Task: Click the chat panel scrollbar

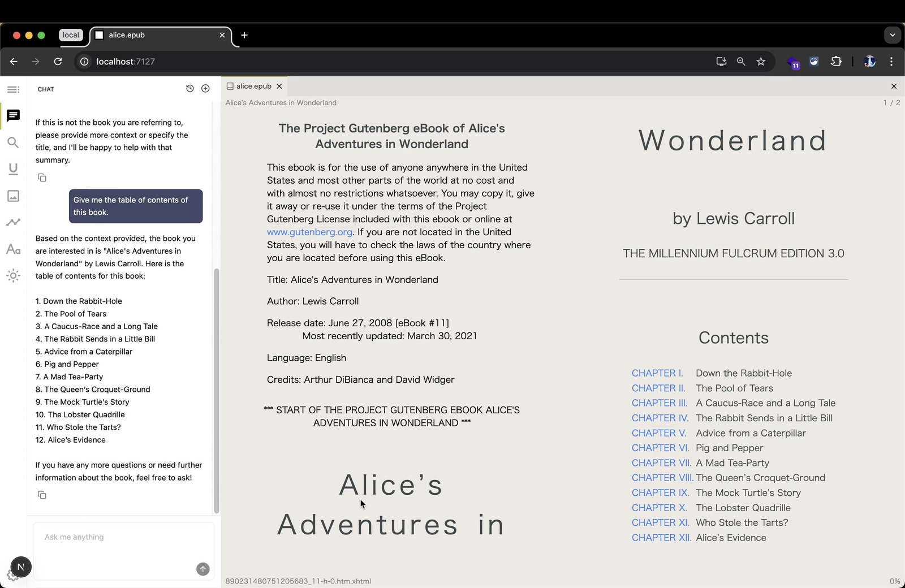Action: [x=216, y=391]
